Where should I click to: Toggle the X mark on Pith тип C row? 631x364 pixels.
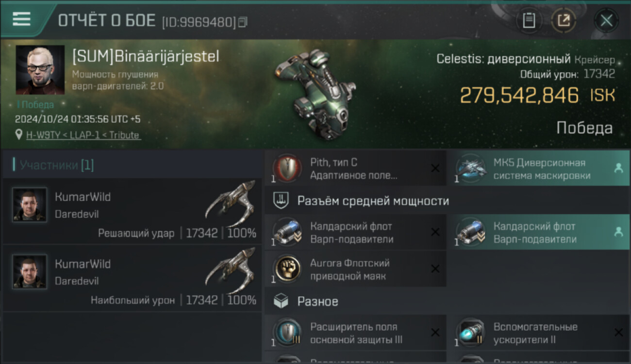(435, 168)
